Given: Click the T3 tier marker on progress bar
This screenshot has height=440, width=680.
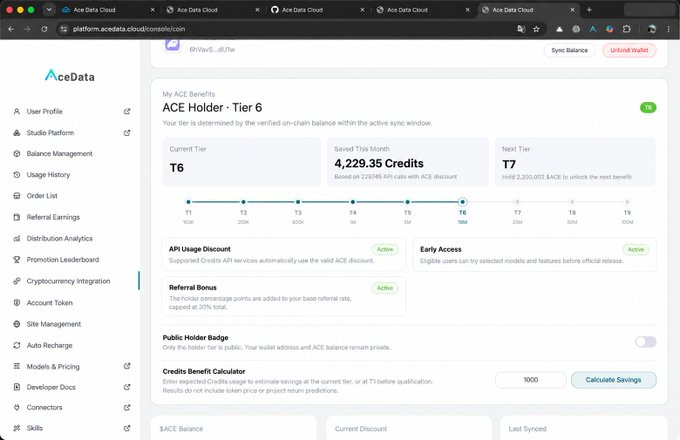Looking at the screenshot, I should point(298,202).
